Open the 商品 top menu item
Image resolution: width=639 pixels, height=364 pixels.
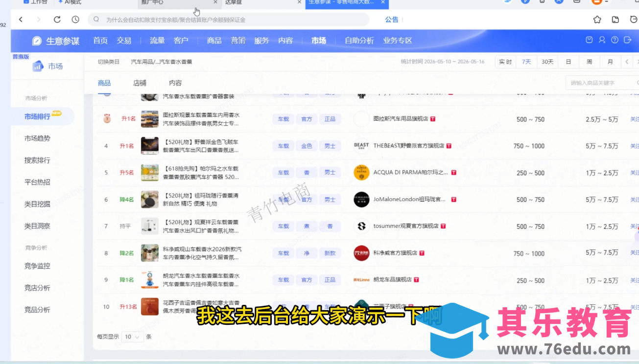point(214,41)
